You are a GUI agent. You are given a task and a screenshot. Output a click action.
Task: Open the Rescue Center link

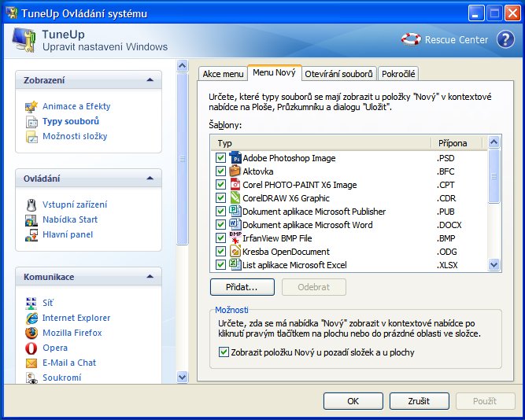point(456,40)
